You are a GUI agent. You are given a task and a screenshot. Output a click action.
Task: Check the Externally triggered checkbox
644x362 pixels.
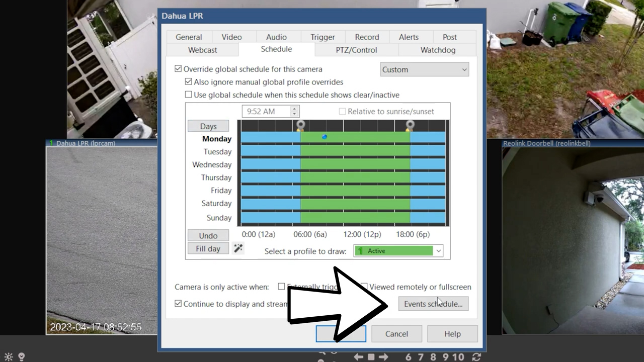pos(281,287)
